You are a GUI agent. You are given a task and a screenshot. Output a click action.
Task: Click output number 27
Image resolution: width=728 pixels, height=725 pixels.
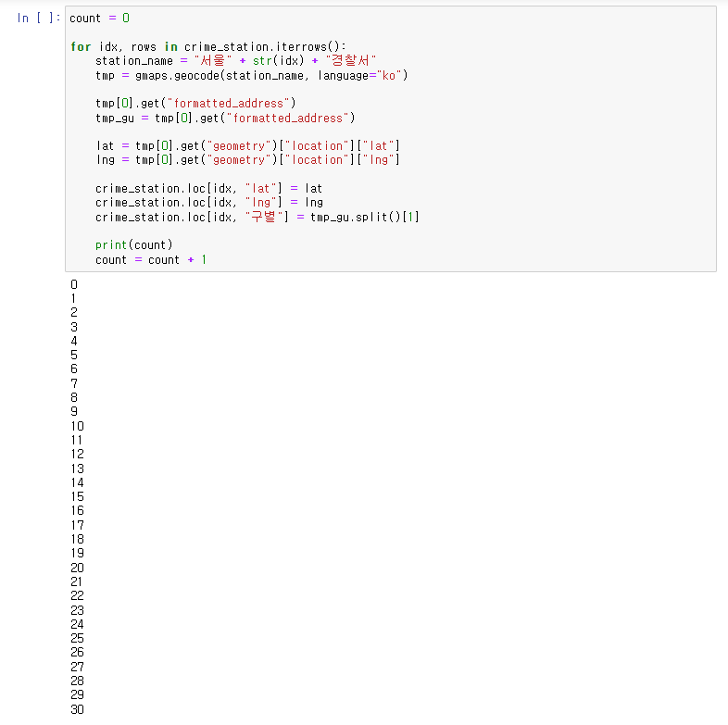coord(77,667)
